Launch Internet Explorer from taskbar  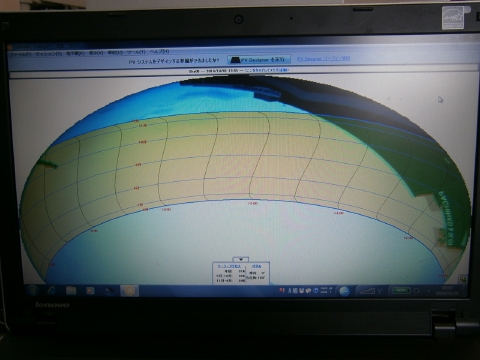click(52, 291)
